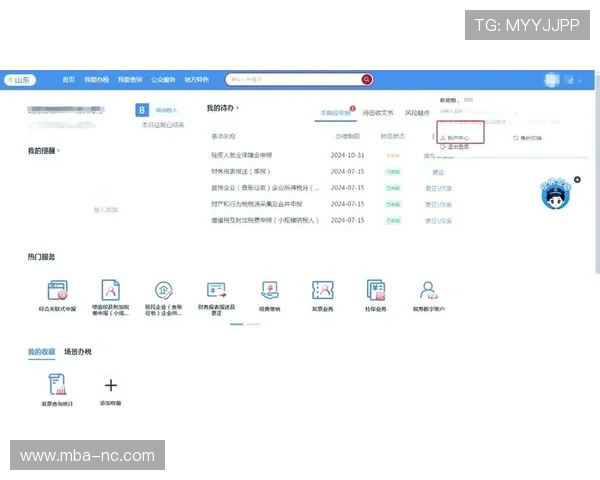Viewport: 600px width, 480px height.
Task: Go to the 首页 nav item
Action: pos(68,80)
